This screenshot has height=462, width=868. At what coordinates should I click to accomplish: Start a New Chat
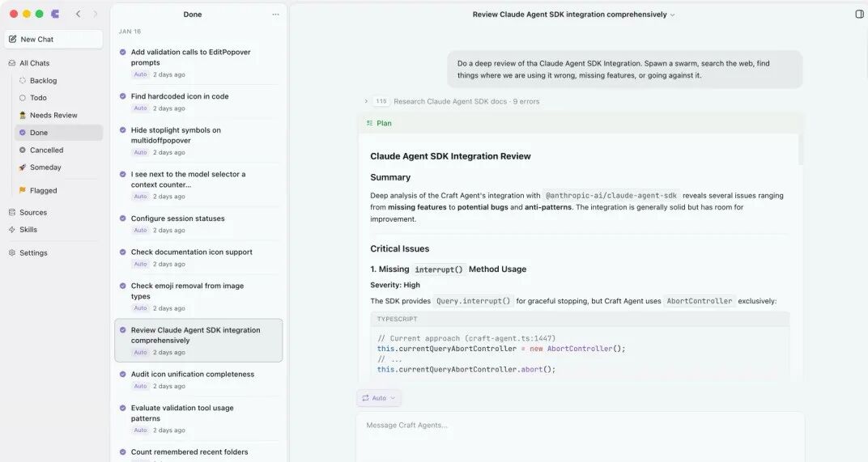[x=53, y=40]
